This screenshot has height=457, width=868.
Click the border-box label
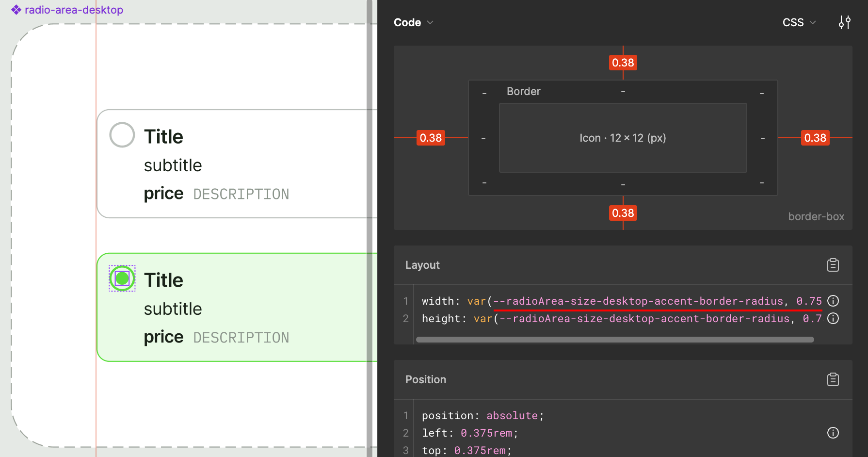click(x=816, y=216)
